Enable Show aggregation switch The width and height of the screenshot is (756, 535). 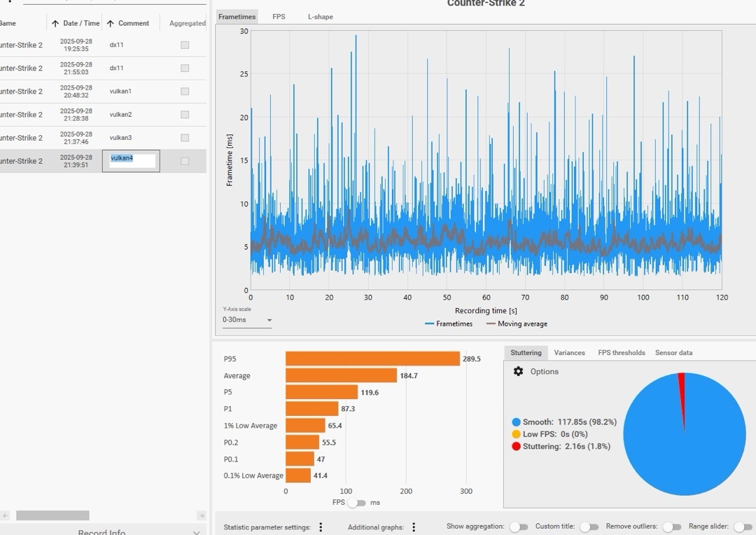519,527
